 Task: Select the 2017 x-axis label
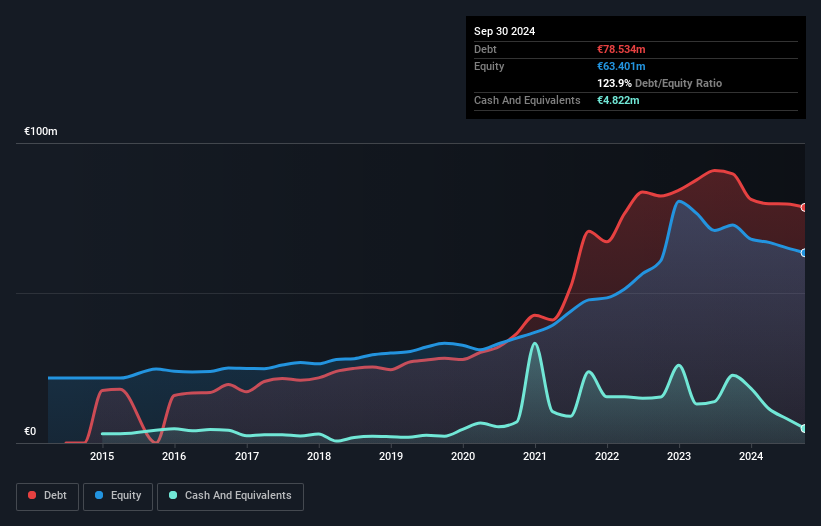pos(247,456)
